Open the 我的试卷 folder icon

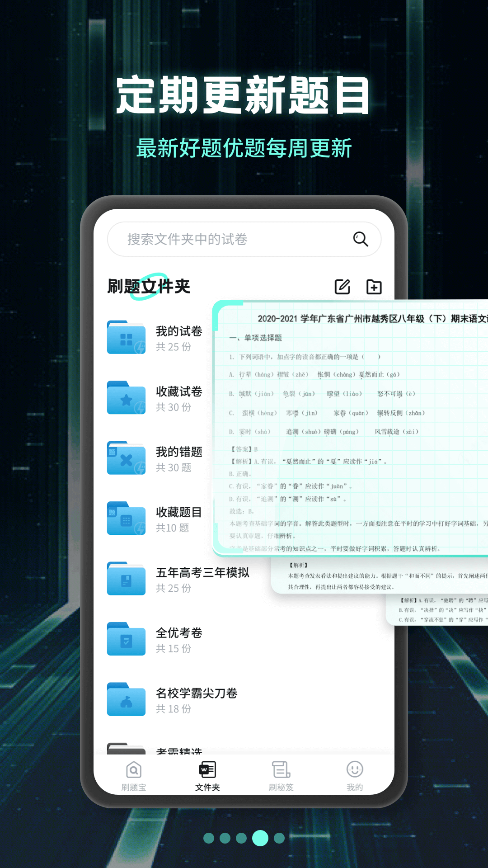click(126, 338)
